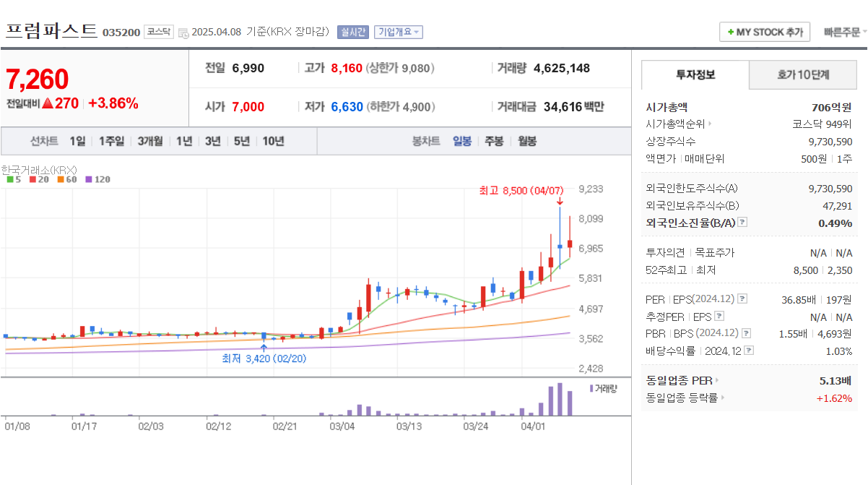
Task: Click the arrow next to 시가총액순위
Action: click(710, 124)
